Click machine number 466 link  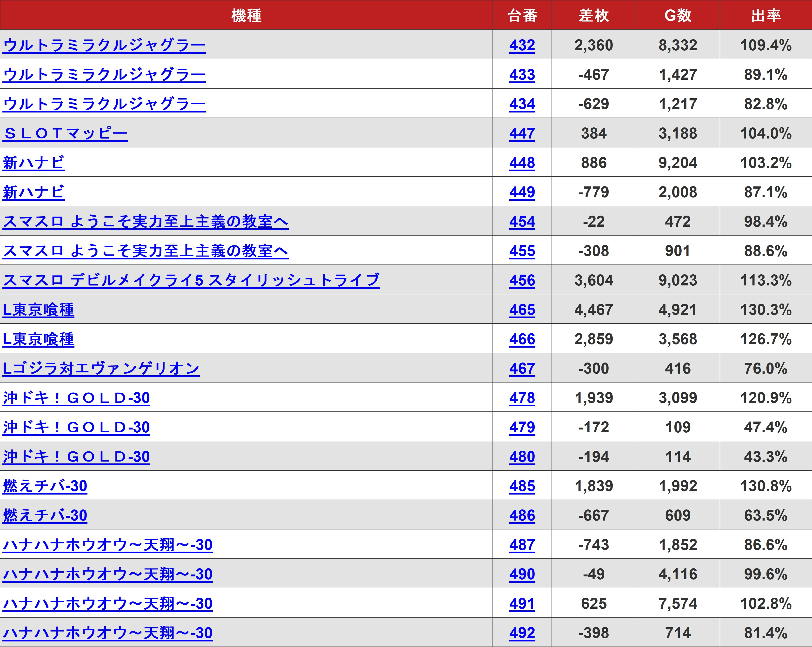tap(522, 339)
